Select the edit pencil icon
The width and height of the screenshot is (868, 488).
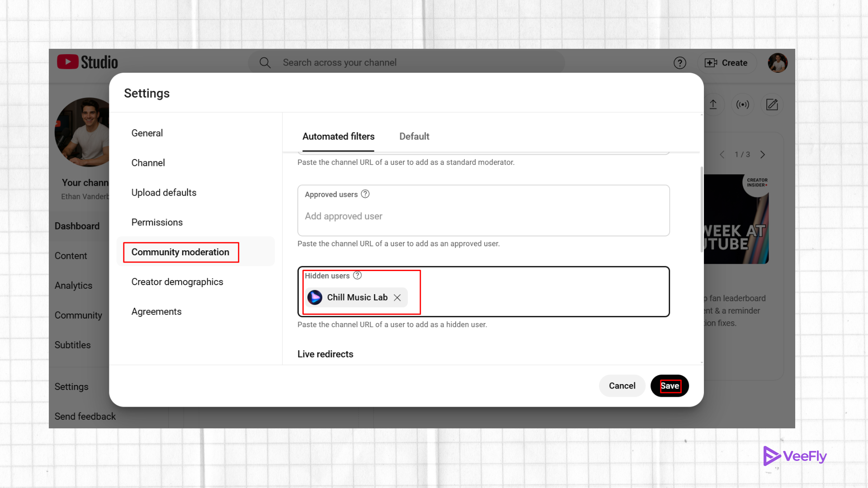(x=772, y=104)
